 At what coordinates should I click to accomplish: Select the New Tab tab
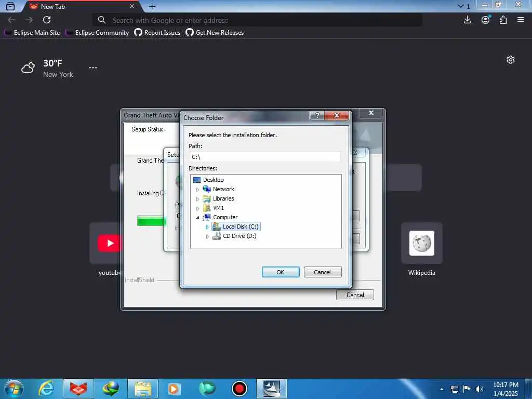[82, 6]
